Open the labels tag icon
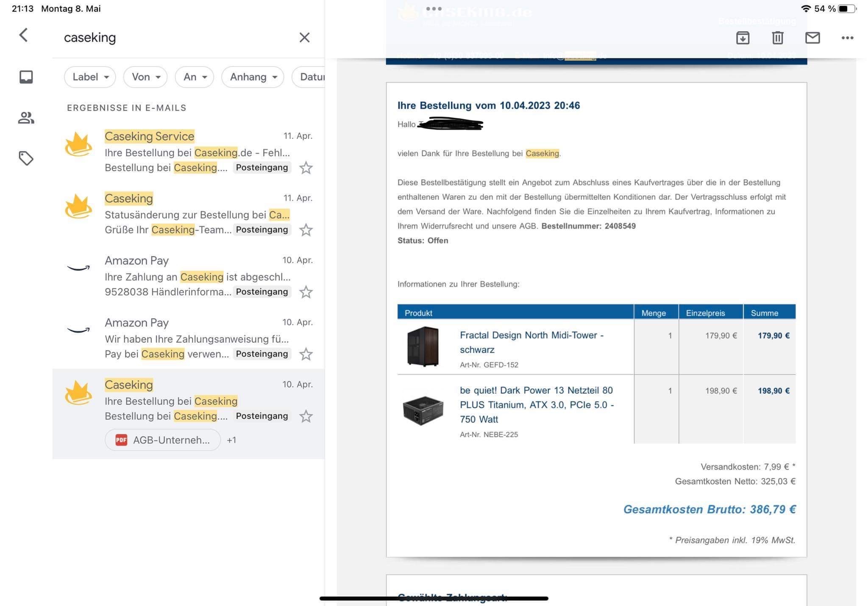Image resolution: width=868 pixels, height=606 pixels. (x=26, y=158)
